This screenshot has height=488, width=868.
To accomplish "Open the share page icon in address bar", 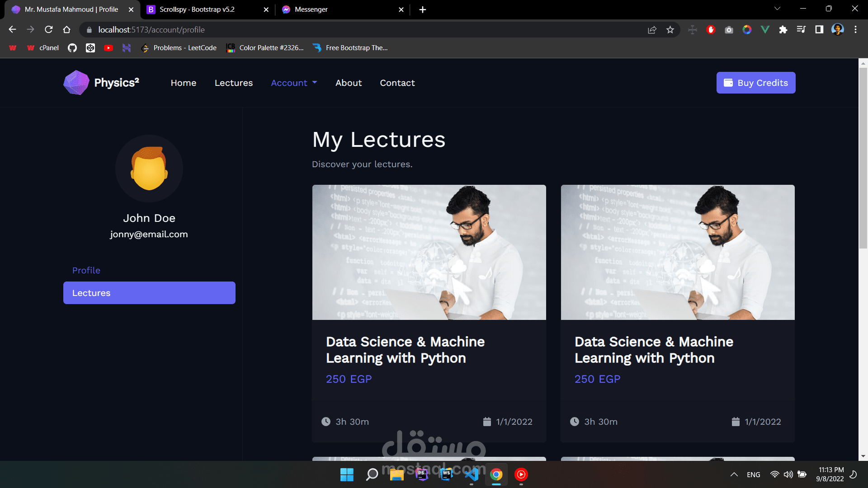I will pyautogui.click(x=652, y=30).
